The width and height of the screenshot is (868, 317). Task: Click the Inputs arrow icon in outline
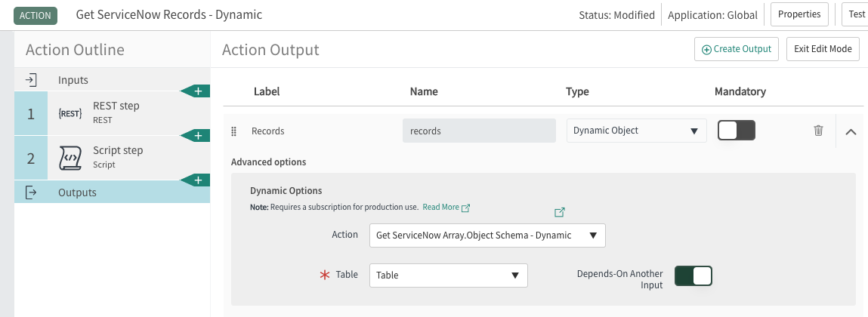pyautogui.click(x=31, y=80)
